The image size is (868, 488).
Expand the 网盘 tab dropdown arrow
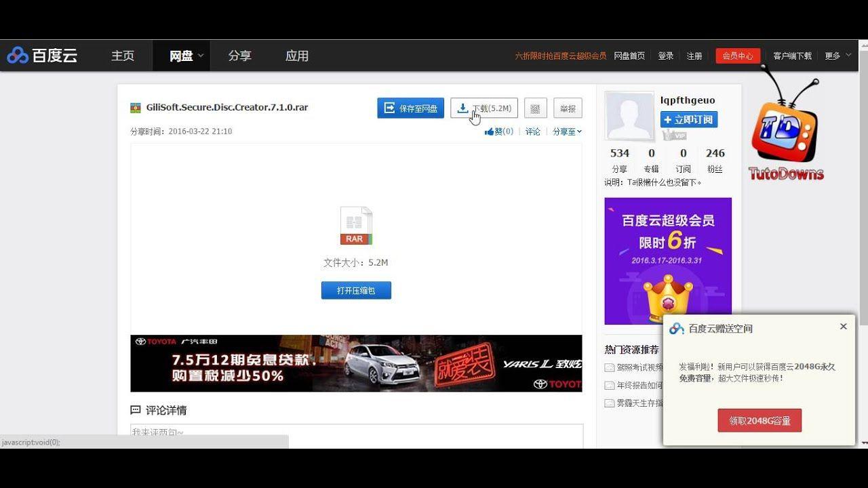[x=201, y=56]
